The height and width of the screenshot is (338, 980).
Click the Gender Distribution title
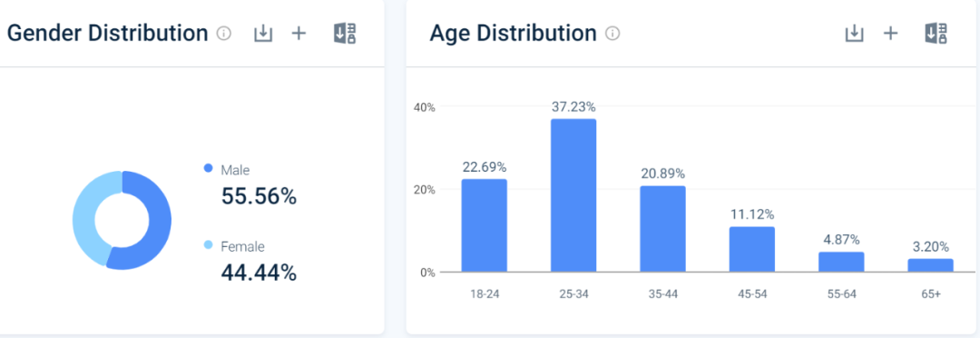click(x=107, y=34)
